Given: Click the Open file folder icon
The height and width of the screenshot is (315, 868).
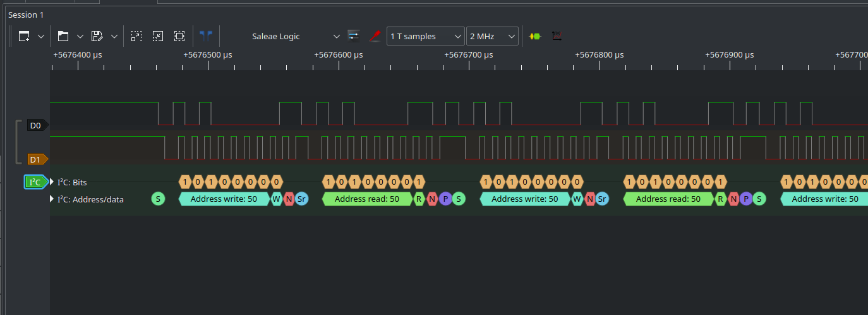Looking at the screenshot, I should point(63,36).
